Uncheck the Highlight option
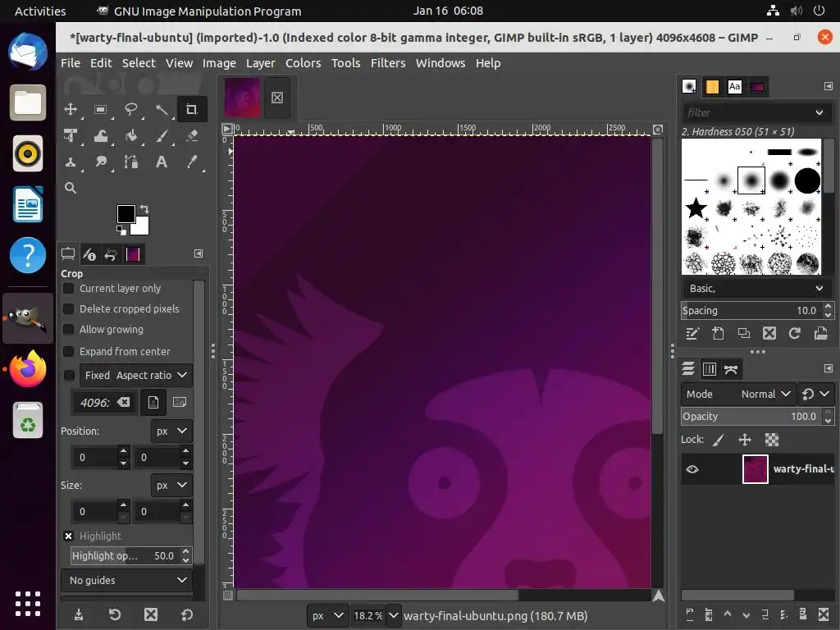 (x=69, y=536)
